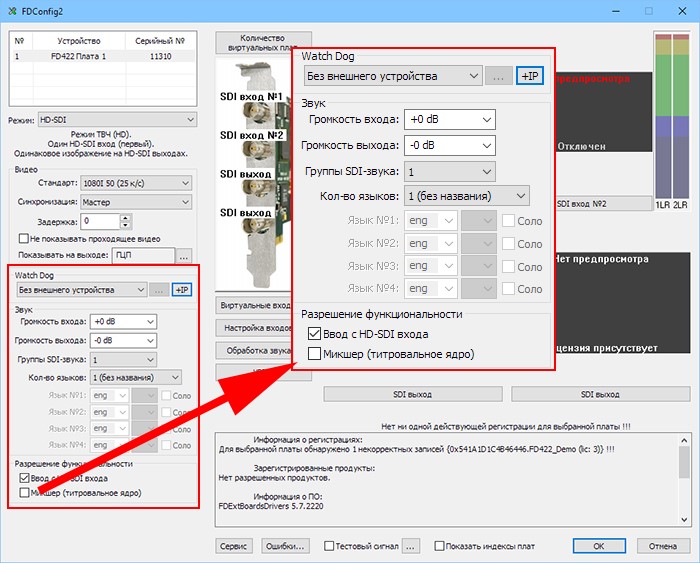Check Не показывать проходящее видео option
This screenshot has height=563, width=700.
point(24,238)
